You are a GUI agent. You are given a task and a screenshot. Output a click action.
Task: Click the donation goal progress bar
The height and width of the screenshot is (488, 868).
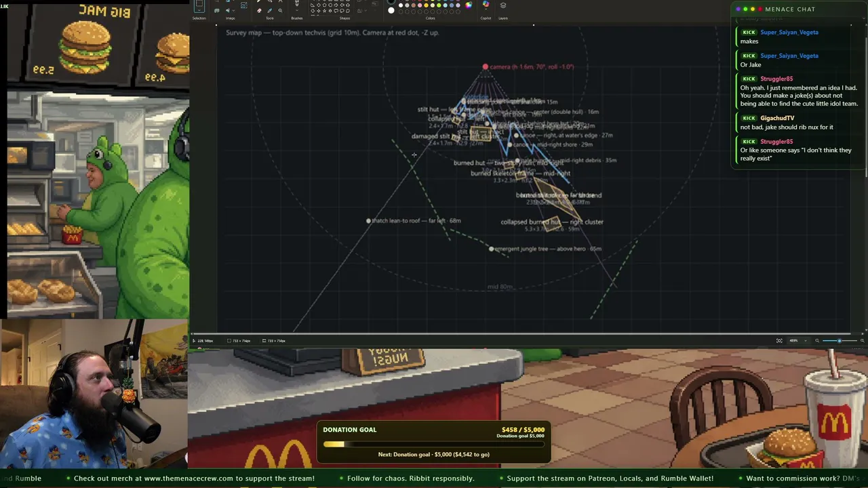click(433, 445)
